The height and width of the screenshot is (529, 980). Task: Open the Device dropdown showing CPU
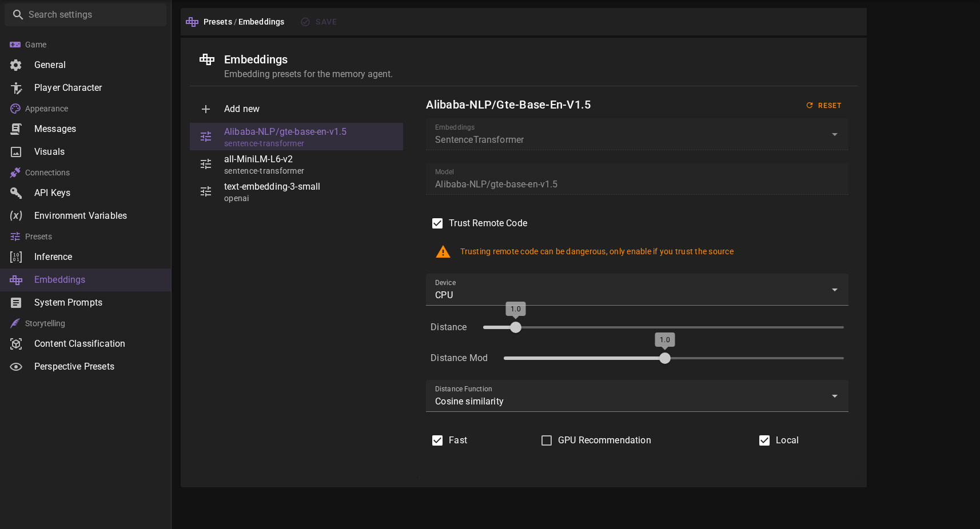pos(637,290)
